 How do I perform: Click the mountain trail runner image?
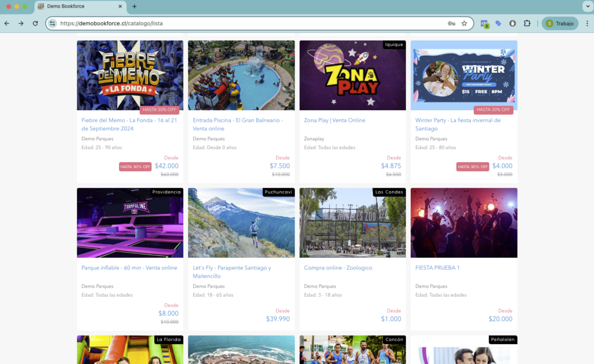point(241,223)
